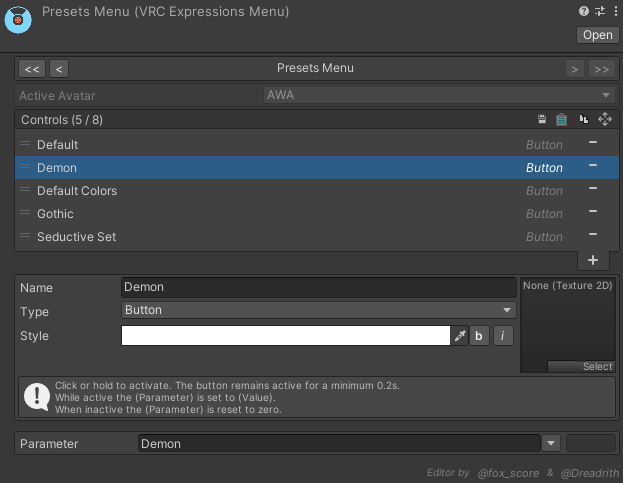
Task: Go to first menu with << button
Action: pyautogui.click(x=32, y=69)
